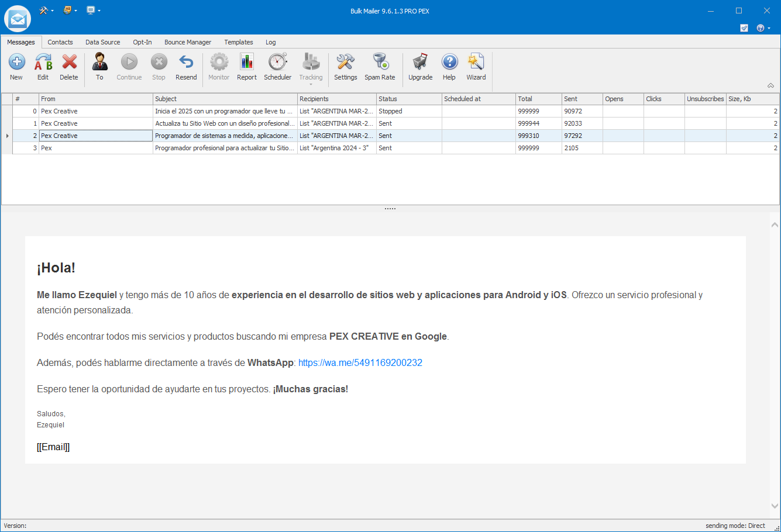Open the Scheduler stopwatch icon

coord(277,62)
